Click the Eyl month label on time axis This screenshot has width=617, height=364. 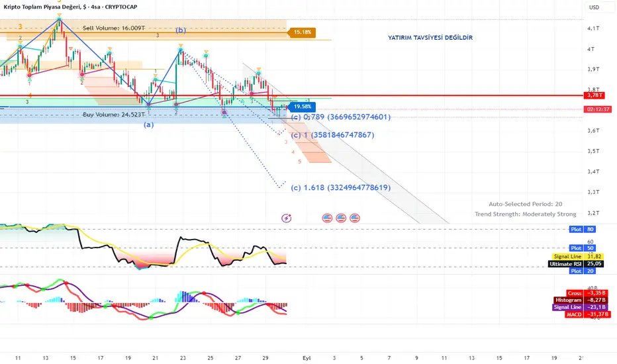click(x=307, y=358)
